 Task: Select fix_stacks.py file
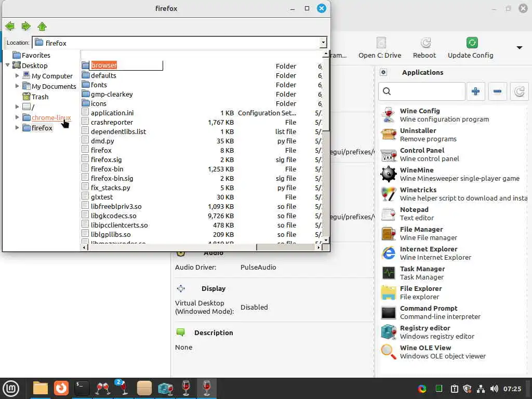click(110, 188)
